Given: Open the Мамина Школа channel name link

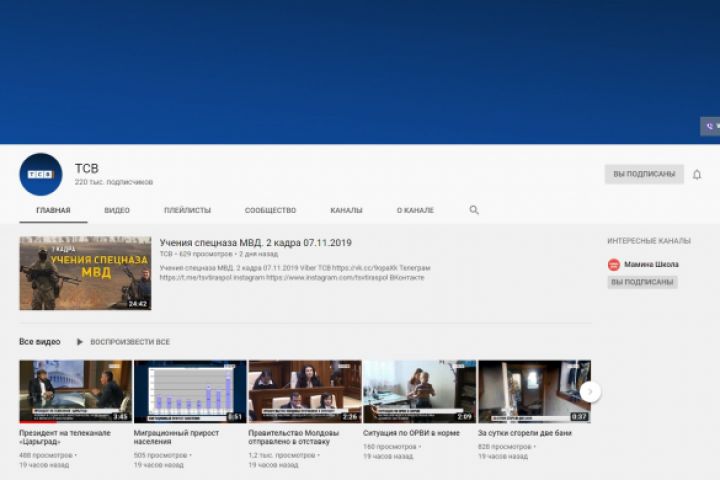Looking at the screenshot, I should pos(651,265).
